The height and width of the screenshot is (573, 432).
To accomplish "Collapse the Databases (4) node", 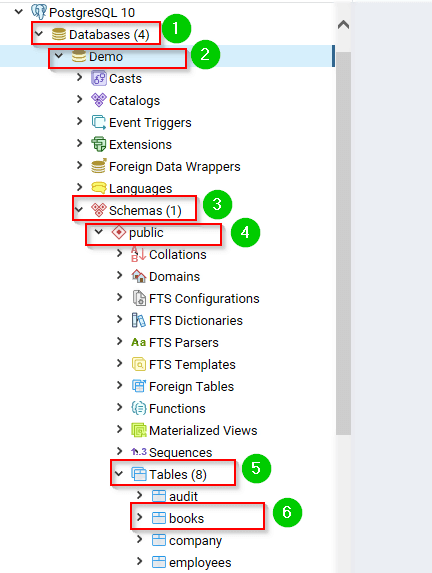I will point(39,34).
